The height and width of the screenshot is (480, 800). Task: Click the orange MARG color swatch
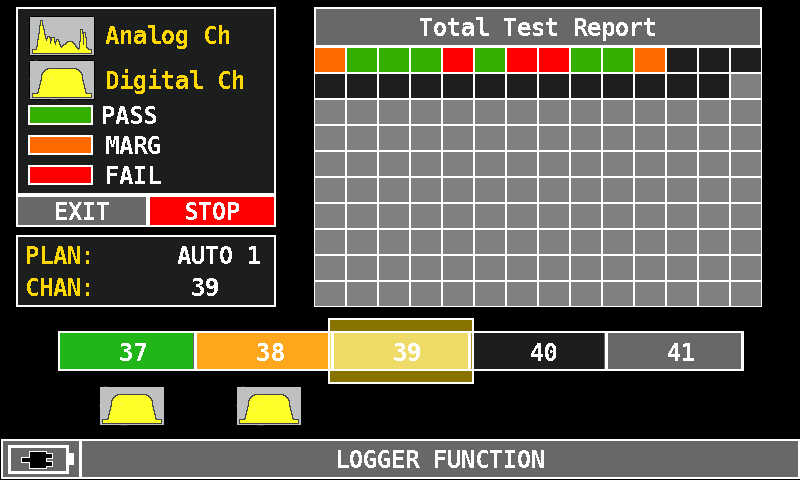(61, 145)
